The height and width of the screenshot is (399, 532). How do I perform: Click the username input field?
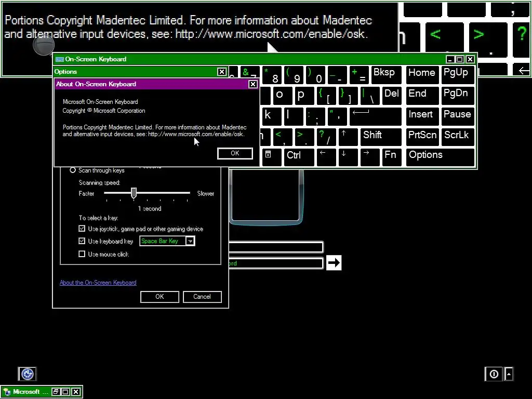point(276,247)
